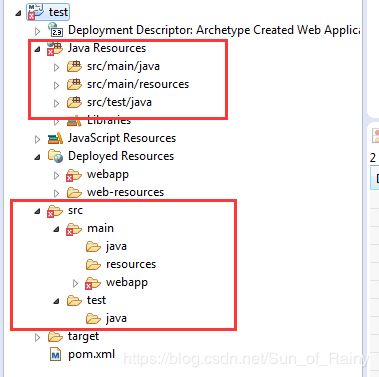Image resolution: width=379 pixels, height=377 pixels.
Task: Expand the JavaScript Resources node
Action: point(37,139)
